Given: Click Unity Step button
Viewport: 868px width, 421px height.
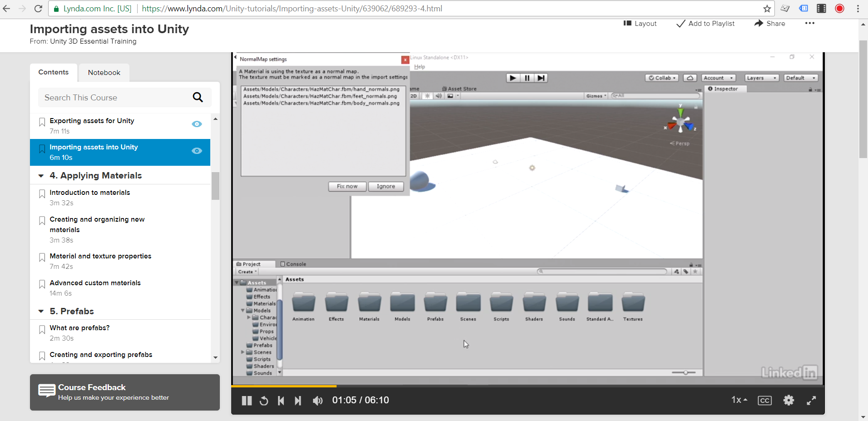Looking at the screenshot, I should point(541,78).
